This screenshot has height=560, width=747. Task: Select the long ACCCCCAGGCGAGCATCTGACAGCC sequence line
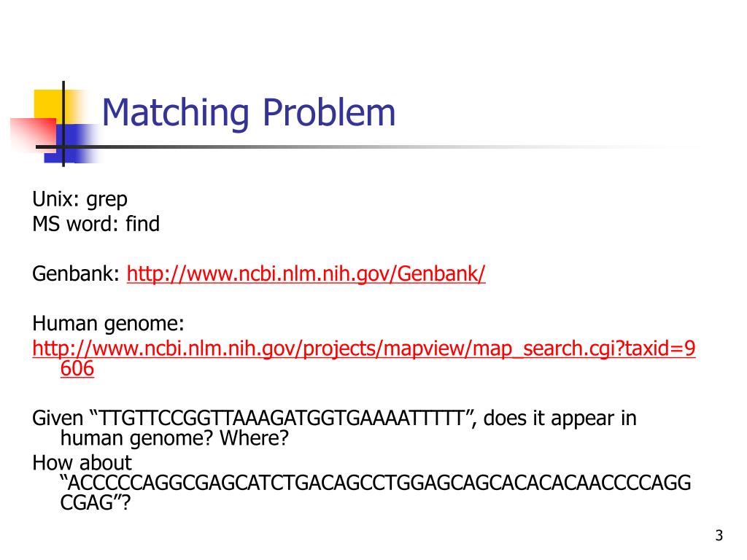click(x=376, y=483)
